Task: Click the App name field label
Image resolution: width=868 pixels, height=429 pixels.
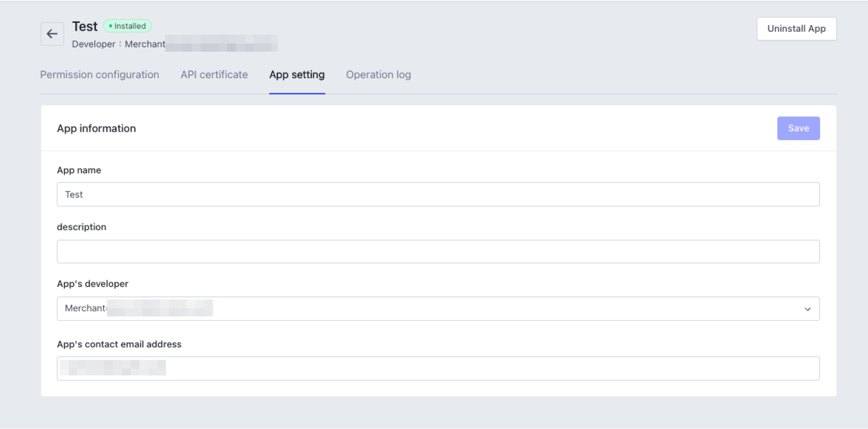Action: 79,170
